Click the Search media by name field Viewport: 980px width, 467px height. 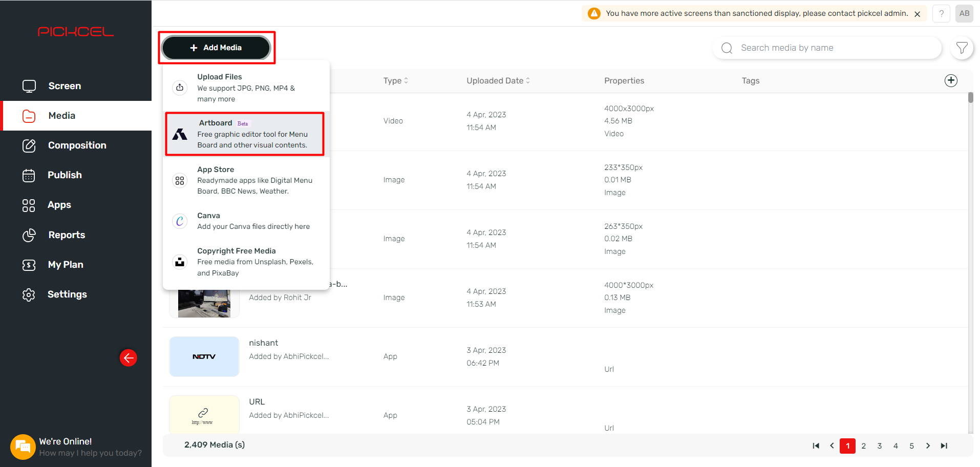826,48
